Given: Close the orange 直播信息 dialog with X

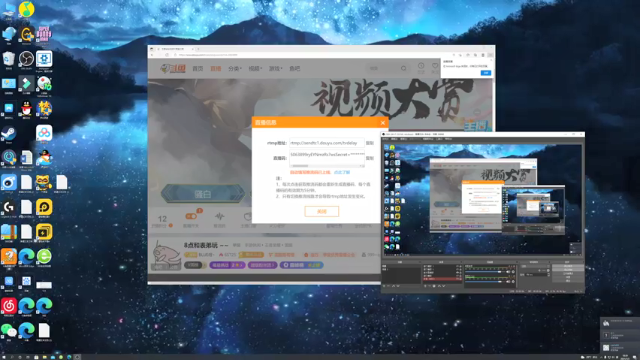Looking at the screenshot, I should click(382, 122).
